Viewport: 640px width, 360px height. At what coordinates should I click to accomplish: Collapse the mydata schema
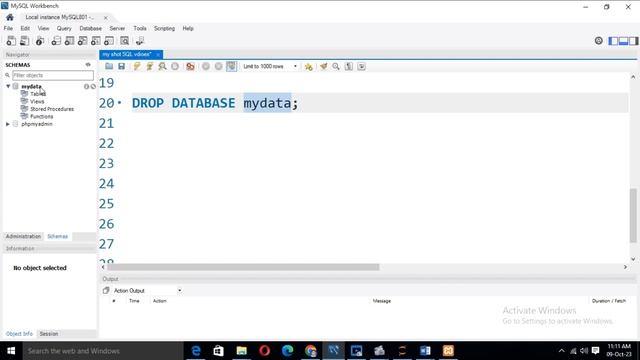coord(8,86)
